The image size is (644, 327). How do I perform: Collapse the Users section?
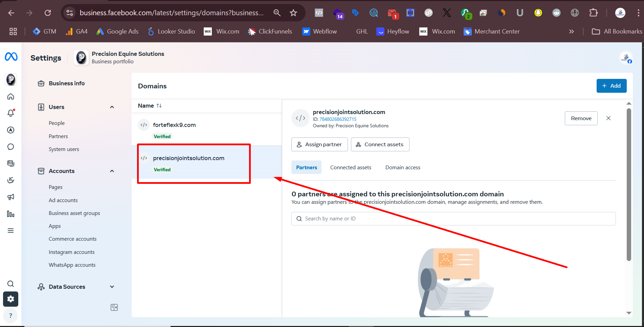[112, 107]
